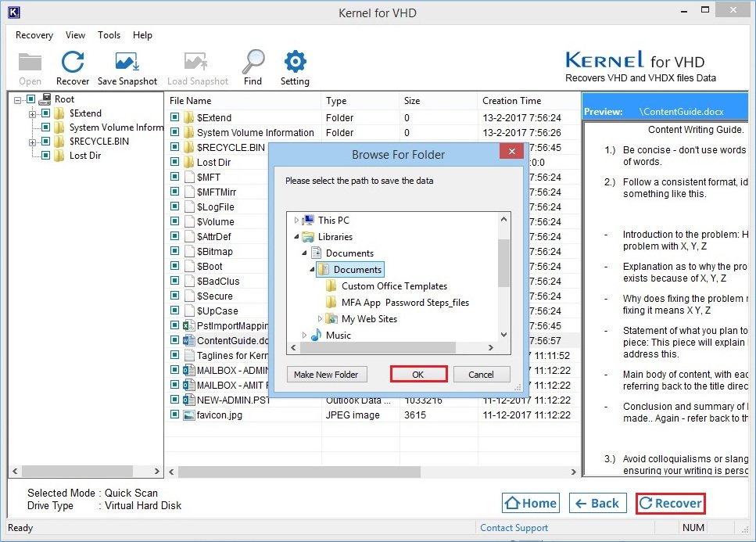Viewport: 756px width, 542px height.
Task: Click the ContentGuide Word document icon
Action: click(189, 340)
